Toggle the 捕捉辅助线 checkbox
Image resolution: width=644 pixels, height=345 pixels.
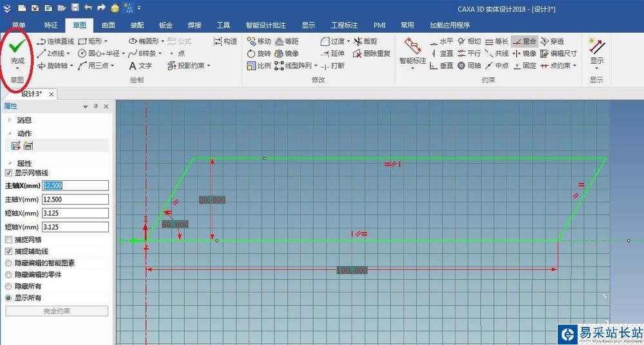click(x=8, y=251)
